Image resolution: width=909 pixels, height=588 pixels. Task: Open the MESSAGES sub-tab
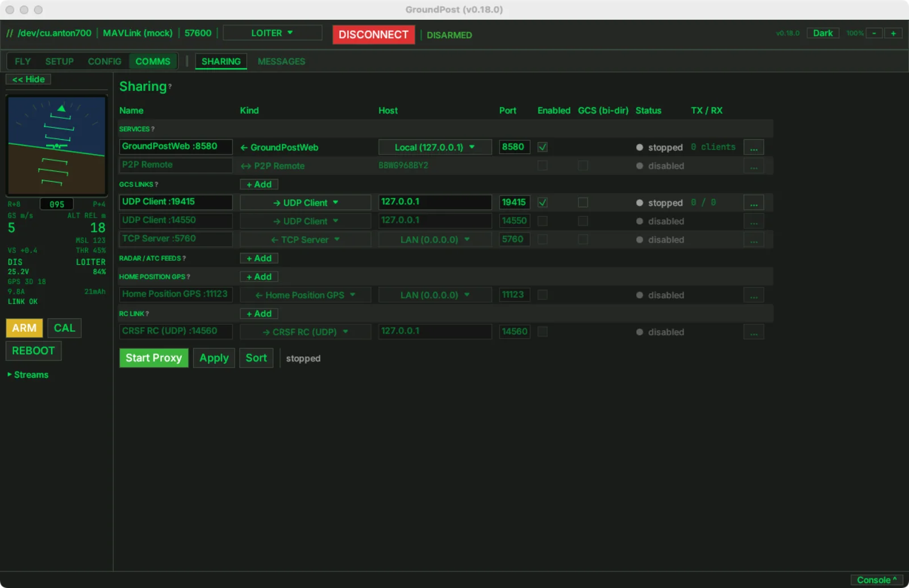coord(281,61)
